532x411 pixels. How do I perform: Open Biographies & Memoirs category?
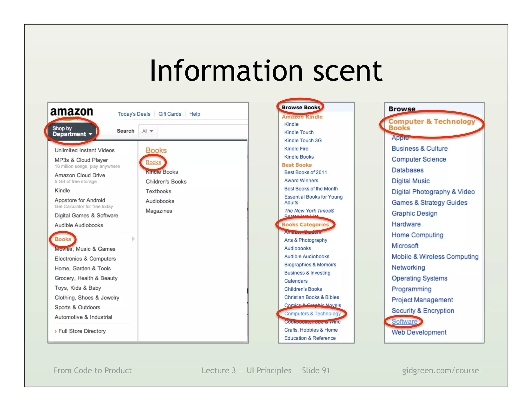[x=310, y=265]
